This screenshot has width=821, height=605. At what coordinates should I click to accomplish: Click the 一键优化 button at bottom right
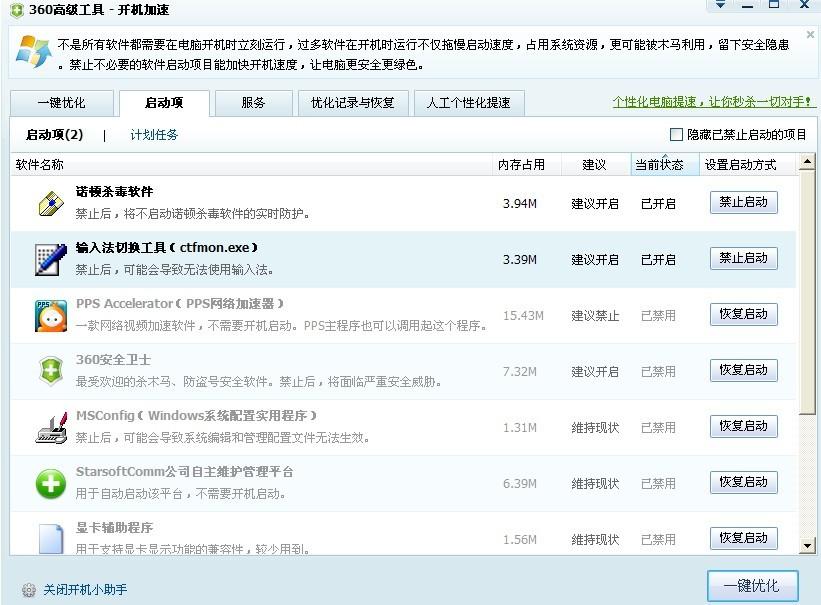(752, 586)
